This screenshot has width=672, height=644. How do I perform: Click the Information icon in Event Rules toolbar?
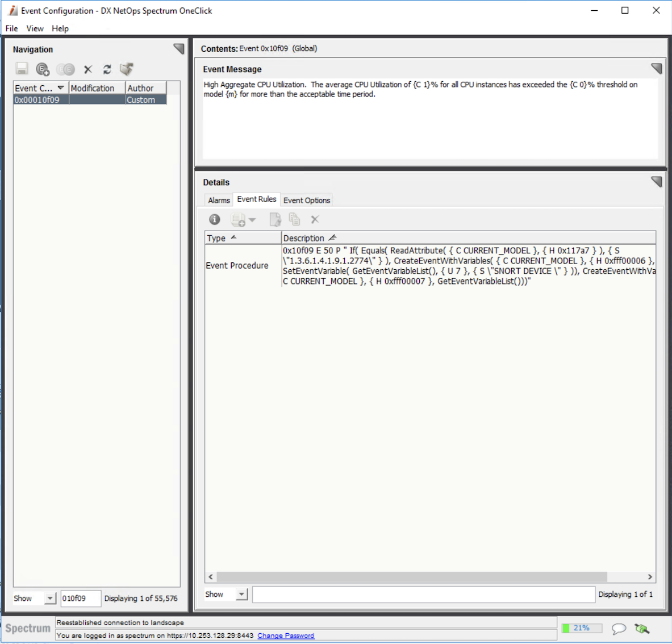click(x=214, y=219)
